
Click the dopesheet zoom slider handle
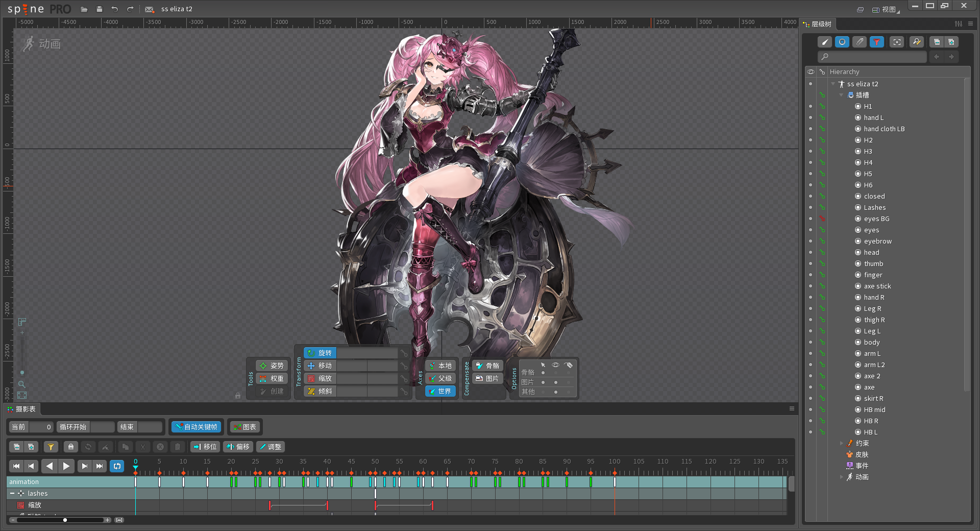[x=65, y=520]
